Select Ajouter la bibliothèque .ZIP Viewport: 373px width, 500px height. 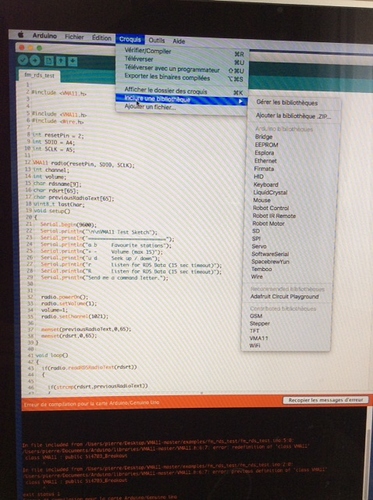point(293,116)
